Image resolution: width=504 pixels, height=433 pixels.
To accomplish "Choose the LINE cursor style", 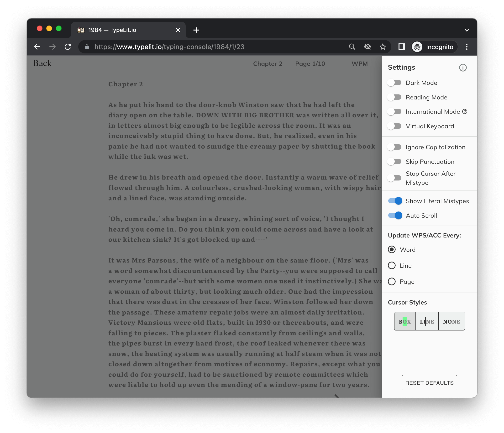I will point(427,321).
